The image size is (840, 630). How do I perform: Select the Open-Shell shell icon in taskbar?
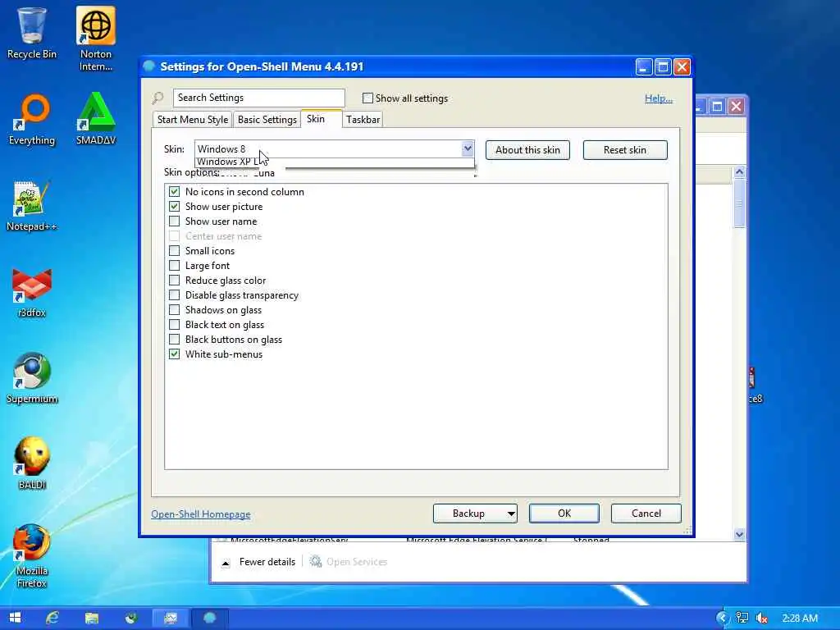tap(130, 618)
